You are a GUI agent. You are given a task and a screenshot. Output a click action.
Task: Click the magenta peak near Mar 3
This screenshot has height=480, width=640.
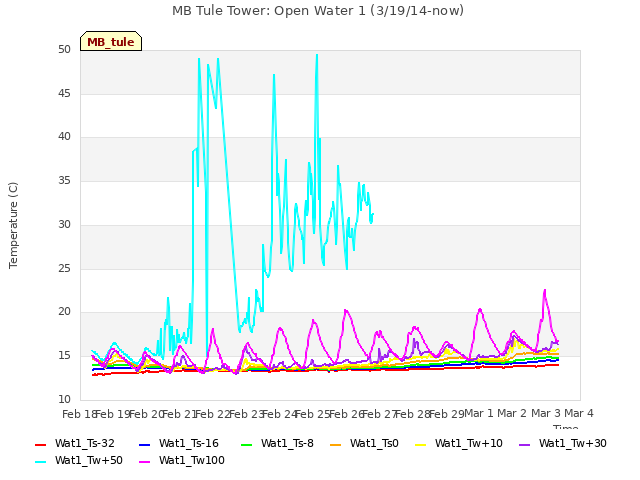(544, 290)
